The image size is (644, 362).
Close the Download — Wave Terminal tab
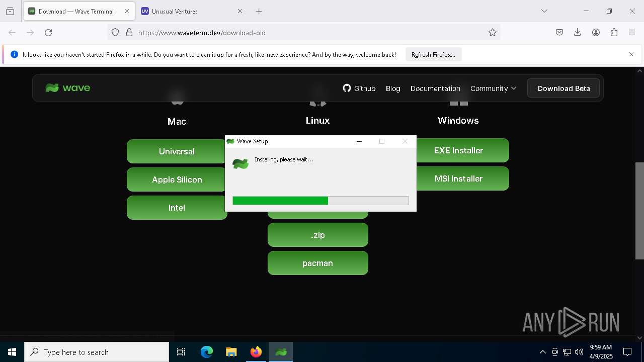point(127,11)
